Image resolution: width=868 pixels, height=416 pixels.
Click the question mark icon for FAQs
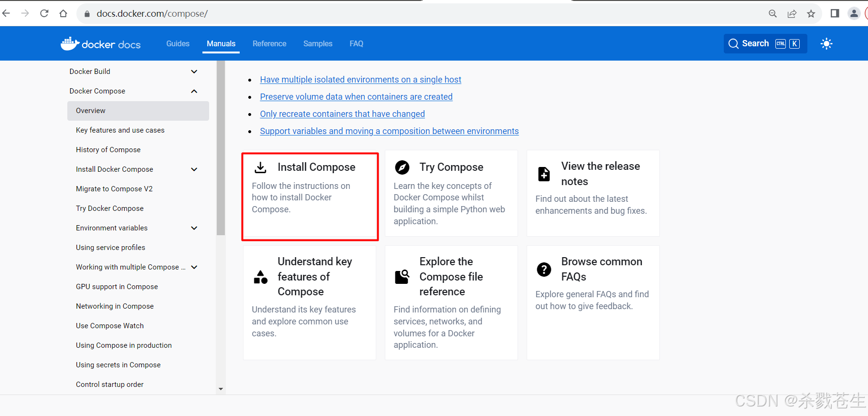pyautogui.click(x=544, y=270)
